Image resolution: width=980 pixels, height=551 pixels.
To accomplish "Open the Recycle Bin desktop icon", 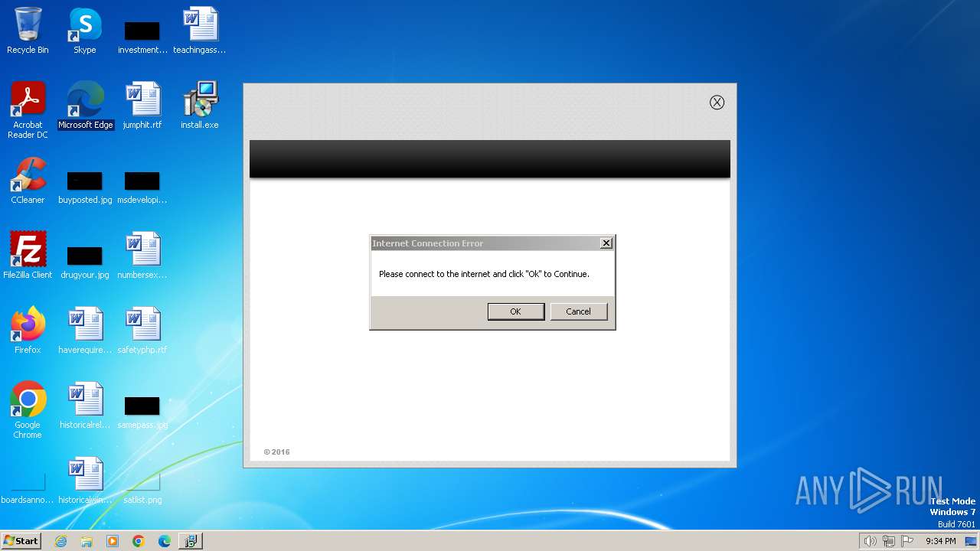I will click(x=28, y=31).
